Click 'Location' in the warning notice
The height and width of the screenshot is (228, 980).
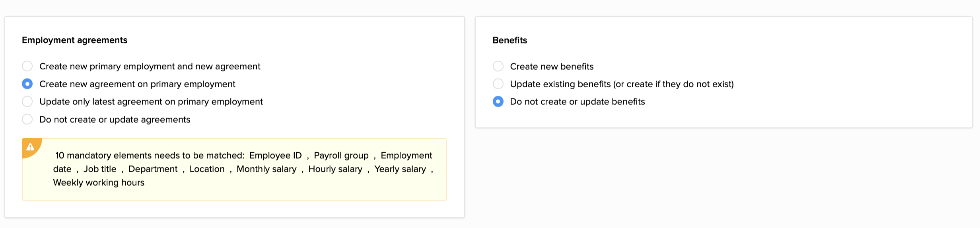207,169
